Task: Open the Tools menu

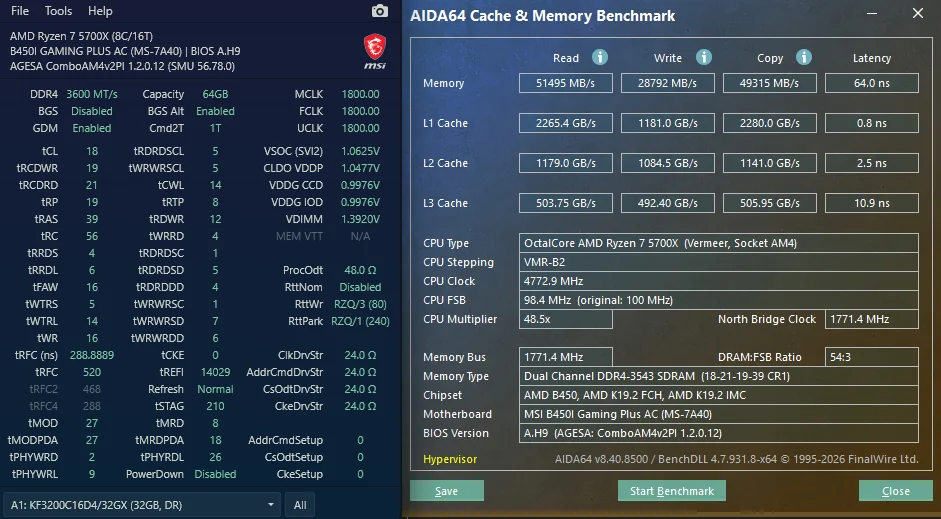Action: 58,11
